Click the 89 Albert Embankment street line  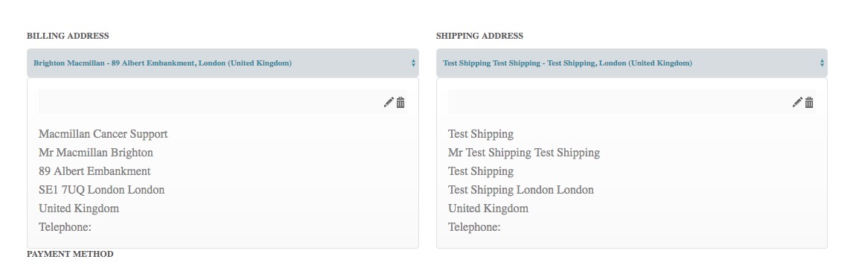pyautogui.click(x=95, y=171)
